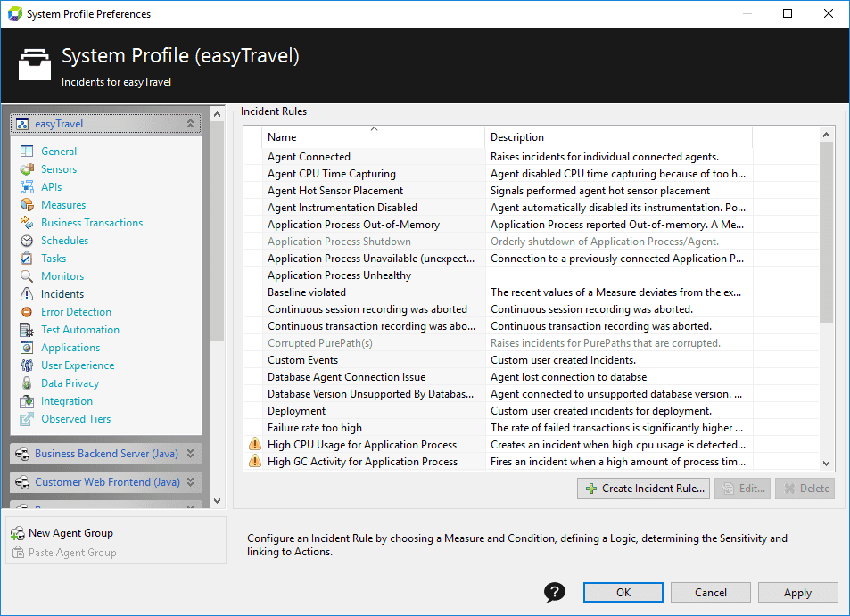Click the help question mark icon

coord(555,592)
